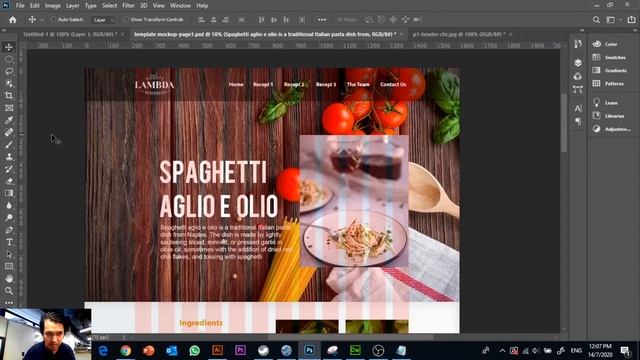
Task: Open the workspace switcher dropdown
Action: pos(613,20)
